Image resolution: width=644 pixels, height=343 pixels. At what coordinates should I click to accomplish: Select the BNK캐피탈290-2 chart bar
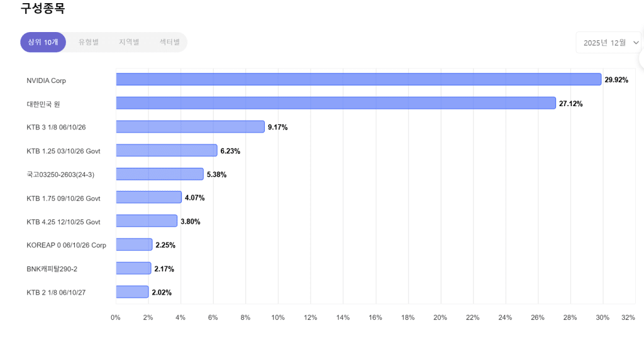click(x=133, y=268)
